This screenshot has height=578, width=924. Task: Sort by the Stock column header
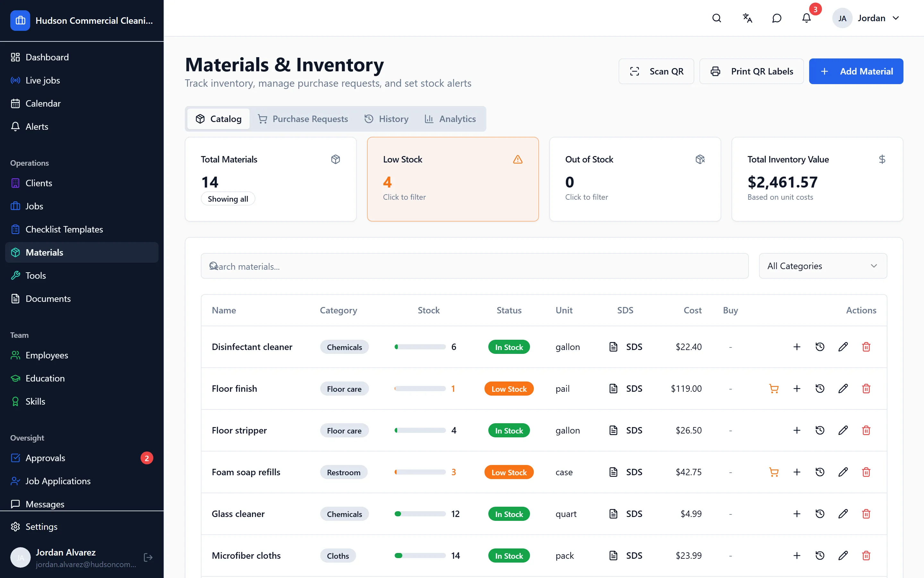pyautogui.click(x=428, y=311)
